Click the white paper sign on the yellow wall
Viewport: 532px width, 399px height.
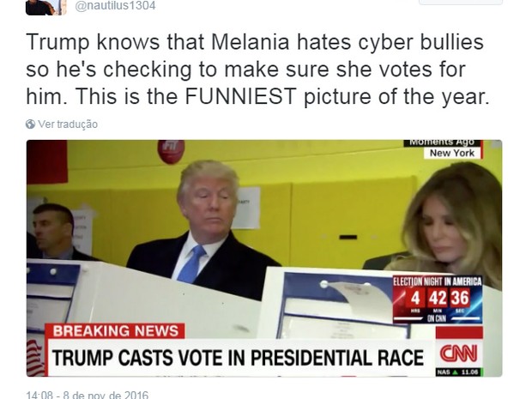pyautogui.click(x=246, y=208)
